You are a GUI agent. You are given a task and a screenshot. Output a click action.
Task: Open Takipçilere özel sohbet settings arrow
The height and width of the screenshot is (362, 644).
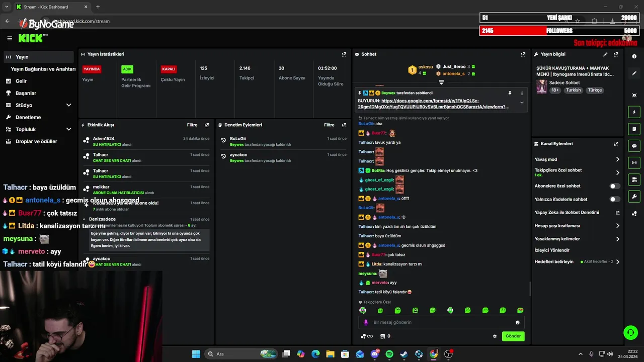618,172
